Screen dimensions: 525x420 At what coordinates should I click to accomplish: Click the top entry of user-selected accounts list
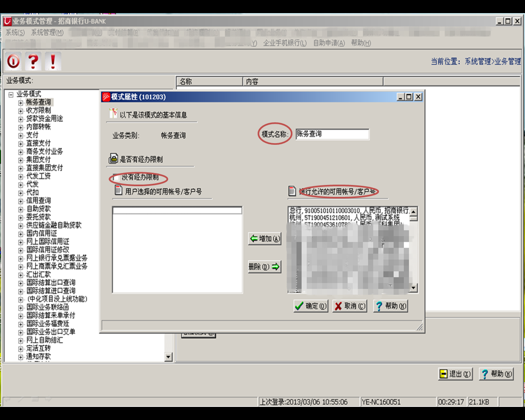pos(177,211)
